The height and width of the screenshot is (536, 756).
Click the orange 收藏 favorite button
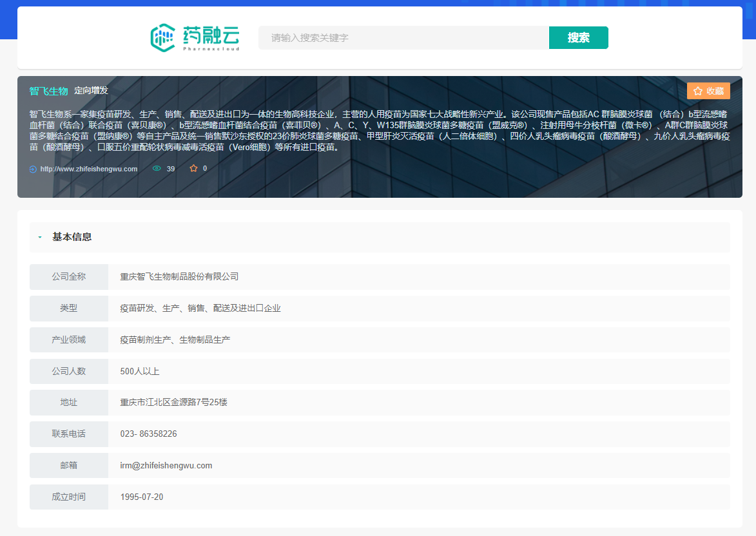coord(708,91)
